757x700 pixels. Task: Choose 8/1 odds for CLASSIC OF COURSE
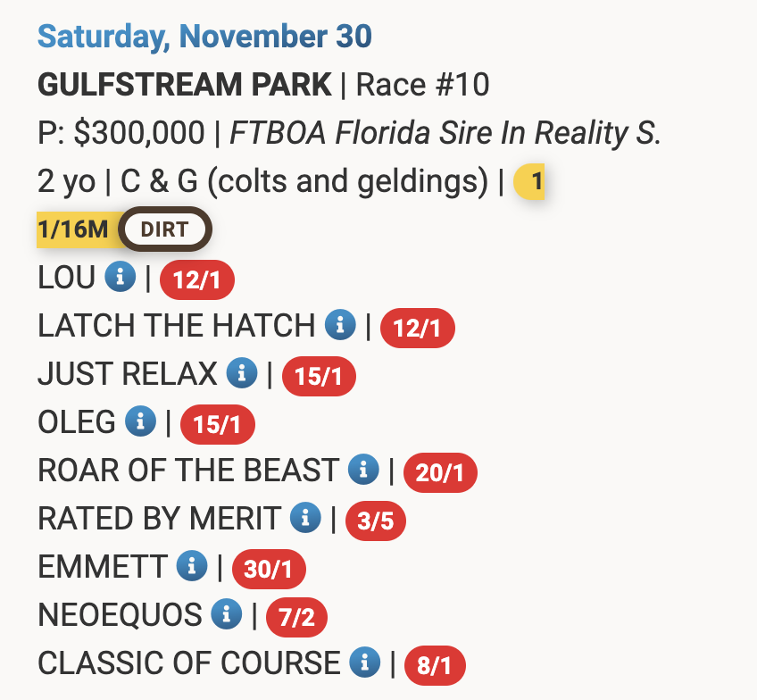(436, 665)
